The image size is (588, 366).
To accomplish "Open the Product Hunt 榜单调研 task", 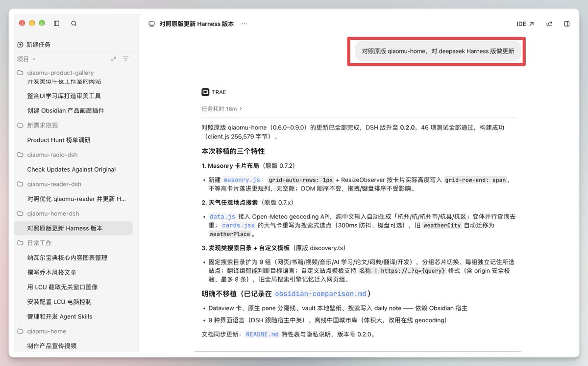I will click(59, 140).
